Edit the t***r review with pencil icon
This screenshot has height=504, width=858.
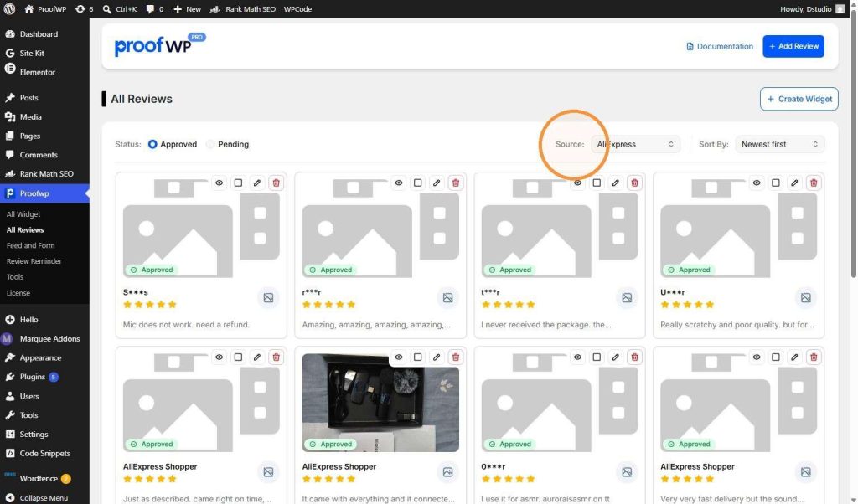coord(616,183)
